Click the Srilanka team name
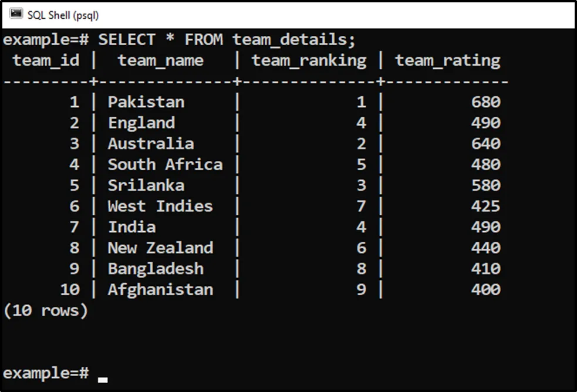The height and width of the screenshot is (392, 577). 146,185
